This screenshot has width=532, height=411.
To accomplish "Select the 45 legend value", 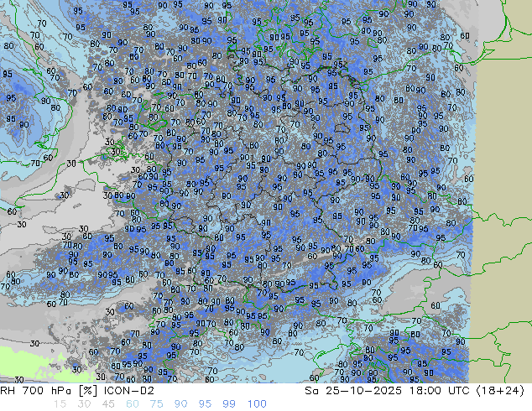I will coord(107,403).
